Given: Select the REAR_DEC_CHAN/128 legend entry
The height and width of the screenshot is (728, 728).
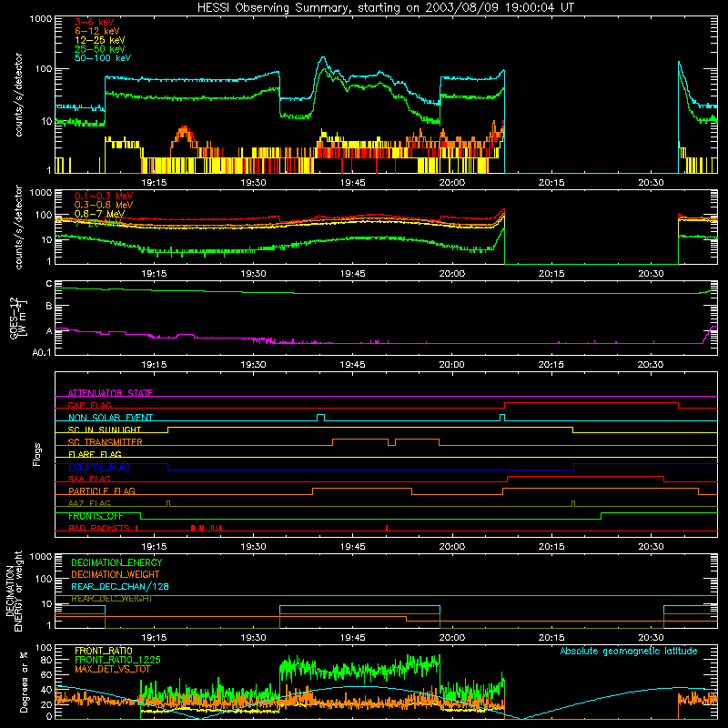Looking at the screenshot, I should pos(120,586).
